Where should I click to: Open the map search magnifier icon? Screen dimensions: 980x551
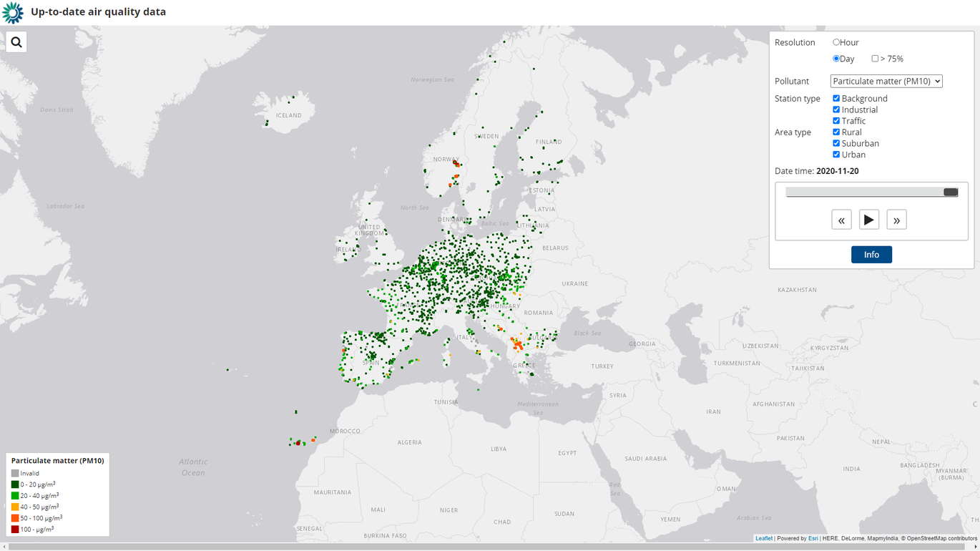[x=16, y=42]
